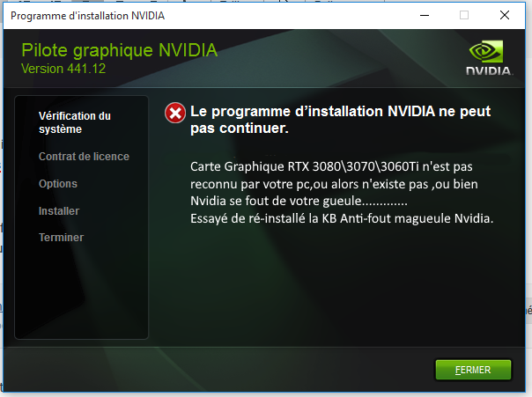This screenshot has height=397, width=532.
Task: Click the Carte Graphique RTX 3080 message line
Action: click(x=331, y=166)
